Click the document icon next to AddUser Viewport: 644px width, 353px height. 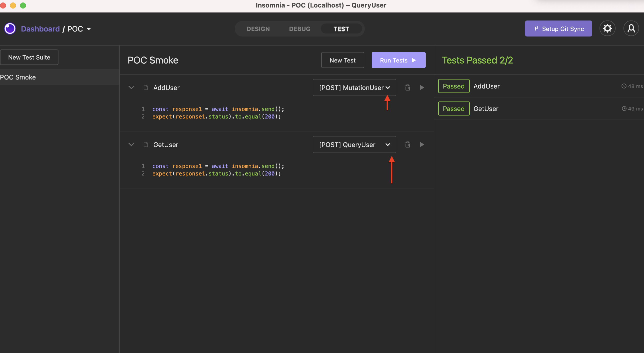point(146,87)
